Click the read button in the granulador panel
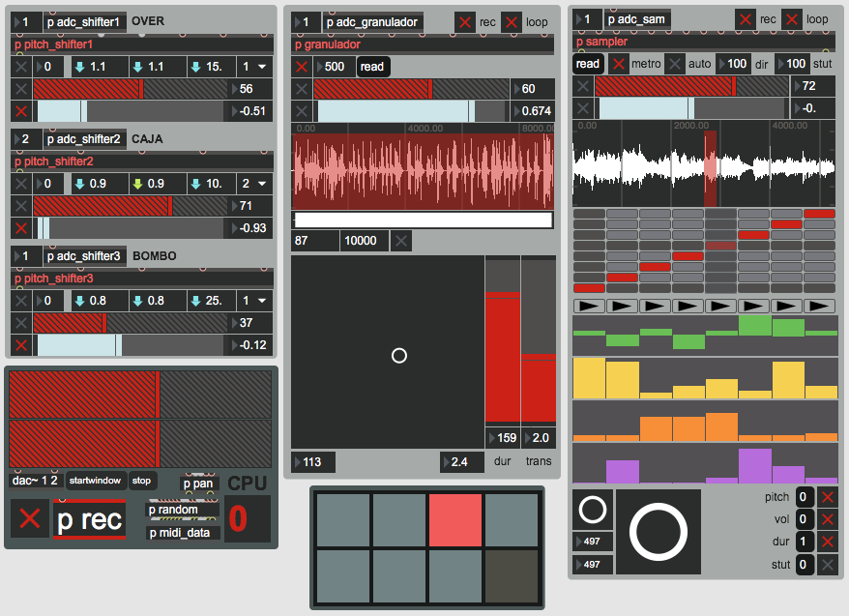This screenshot has width=849, height=616. [x=372, y=67]
